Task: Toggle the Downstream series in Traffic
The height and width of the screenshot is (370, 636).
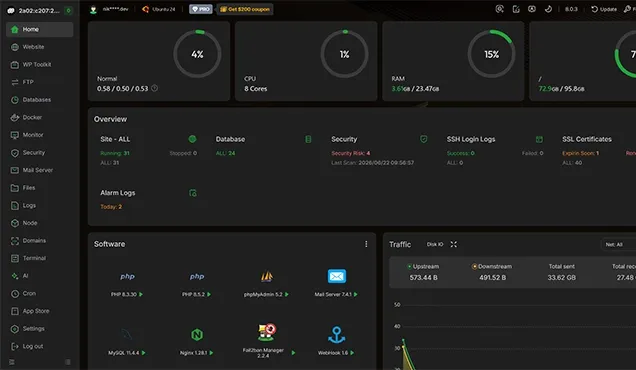Action: coord(492,267)
